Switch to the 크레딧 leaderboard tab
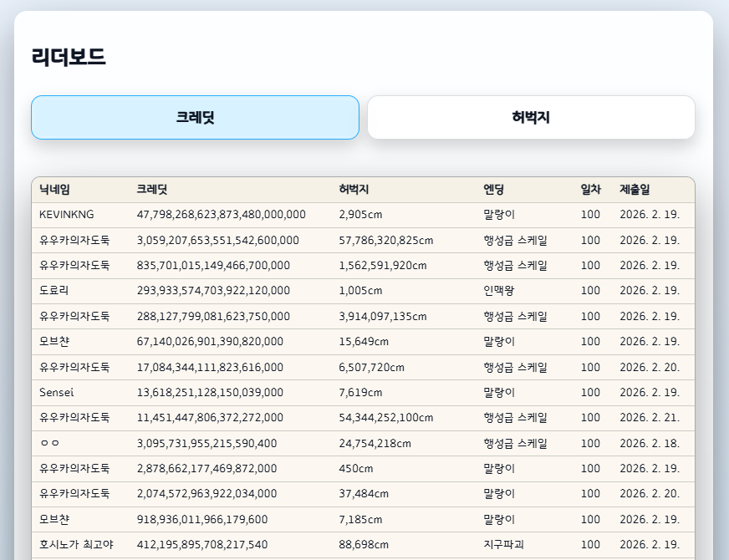Image resolution: width=729 pixels, height=560 pixels. (195, 117)
